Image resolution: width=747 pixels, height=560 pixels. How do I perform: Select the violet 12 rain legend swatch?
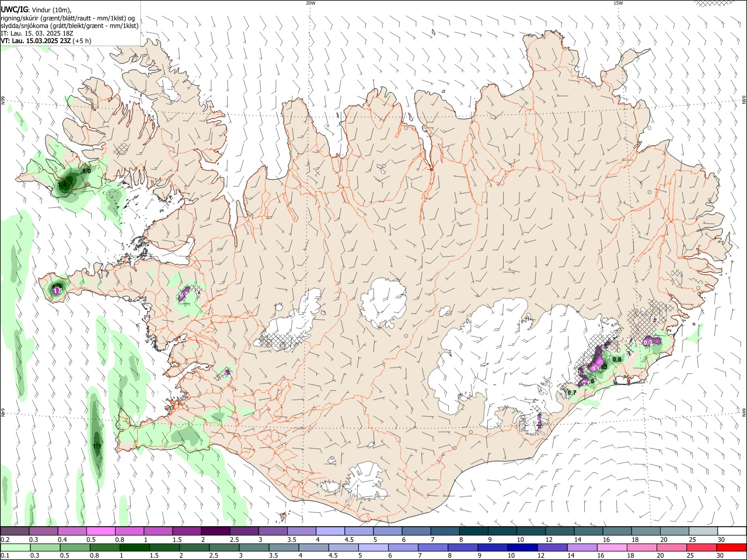(552, 548)
